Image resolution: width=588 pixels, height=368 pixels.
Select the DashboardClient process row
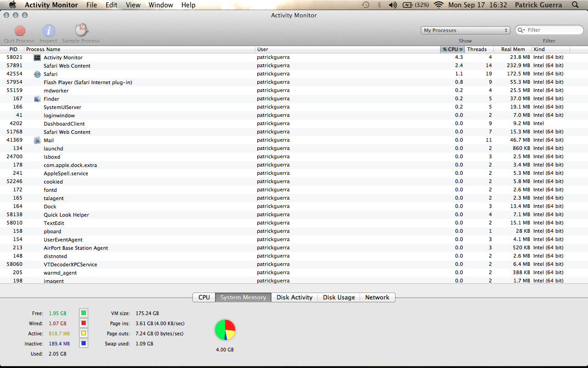tap(294, 124)
